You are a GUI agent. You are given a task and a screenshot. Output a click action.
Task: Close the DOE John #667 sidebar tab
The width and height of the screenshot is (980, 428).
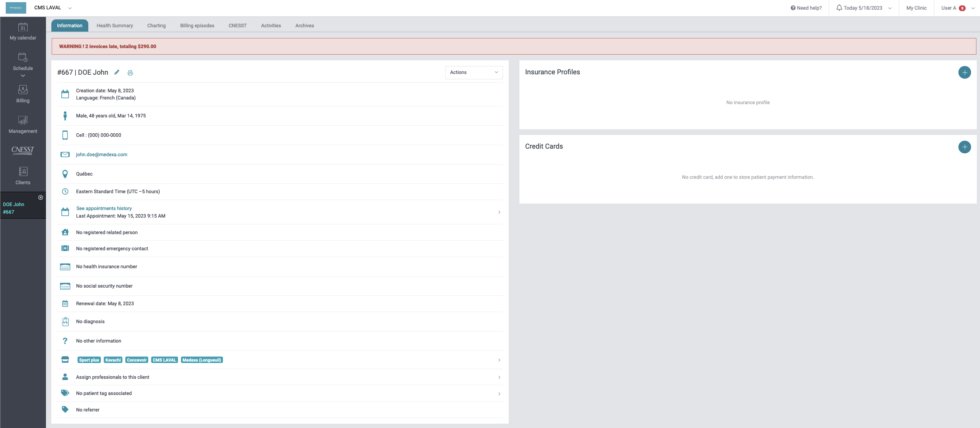tap(41, 197)
